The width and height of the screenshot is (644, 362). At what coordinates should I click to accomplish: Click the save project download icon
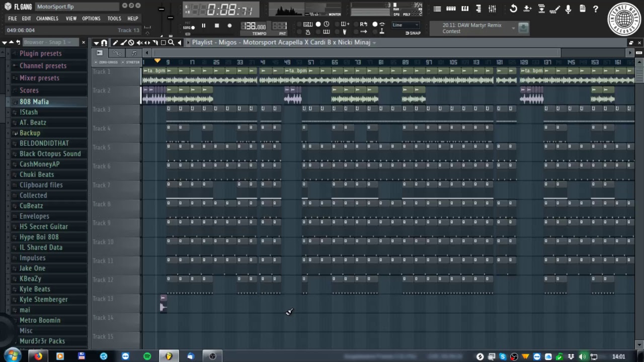[527, 9]
